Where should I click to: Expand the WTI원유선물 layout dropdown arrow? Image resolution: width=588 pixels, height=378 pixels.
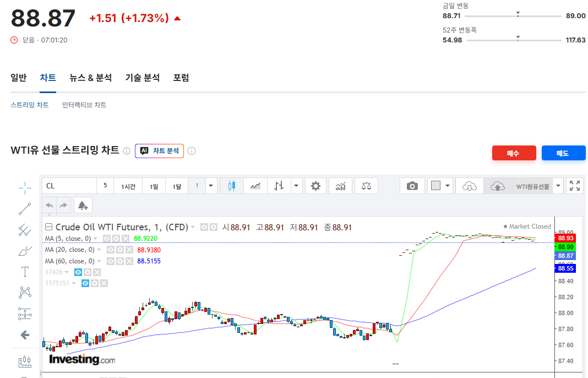click(558, 186)
